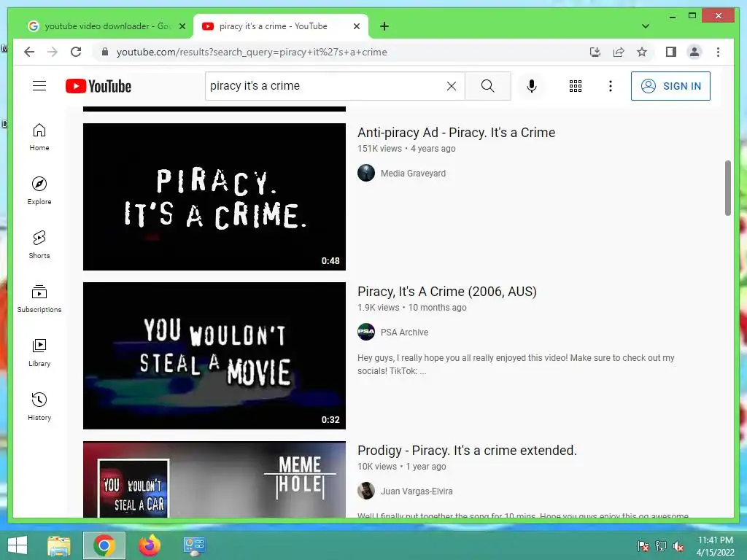Click the muted volume tray icon
The width and height of the screenshot is (747, 560).
[678, 546]
